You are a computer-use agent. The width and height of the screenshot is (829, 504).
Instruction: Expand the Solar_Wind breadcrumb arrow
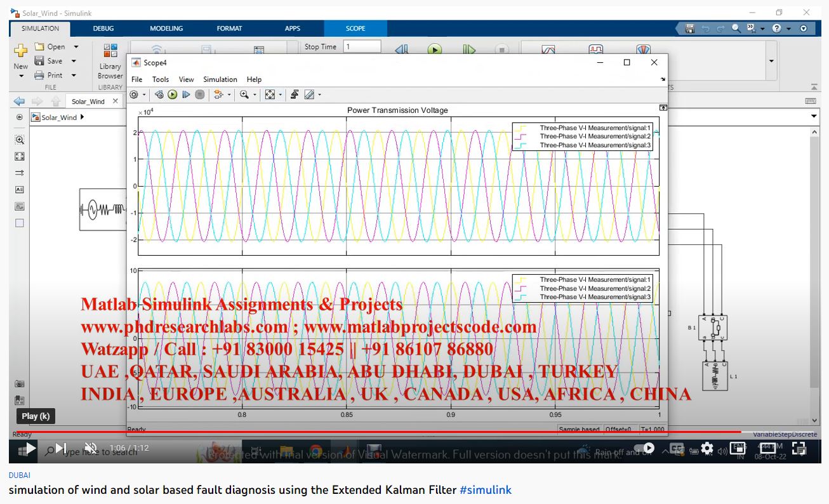tap(83, 117)
